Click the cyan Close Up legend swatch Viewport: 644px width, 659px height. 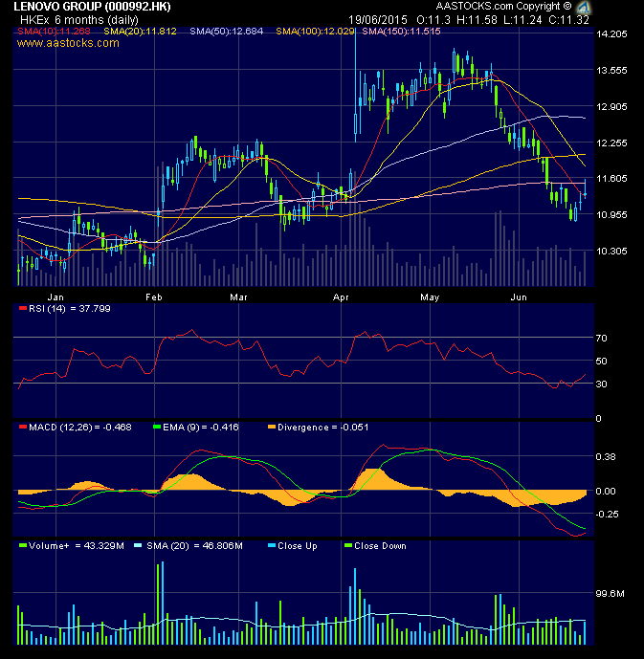pyautogui.click(x=272, y=545)
